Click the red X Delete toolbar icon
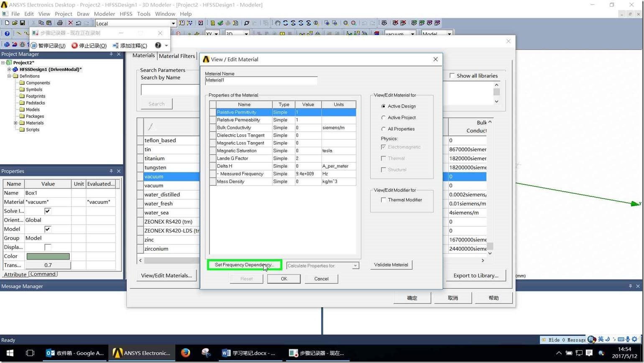This screenshot has height=363, width=644. coord(70,23)
